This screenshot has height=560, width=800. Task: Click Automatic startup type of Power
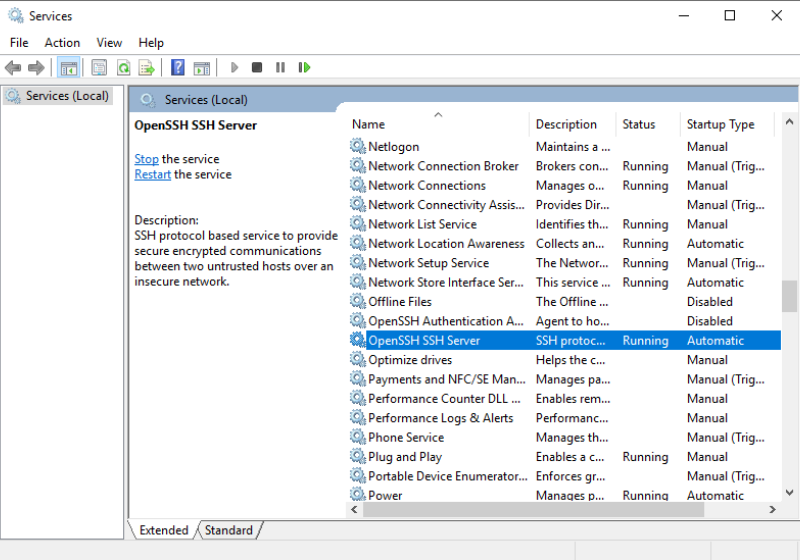[715, 495]
